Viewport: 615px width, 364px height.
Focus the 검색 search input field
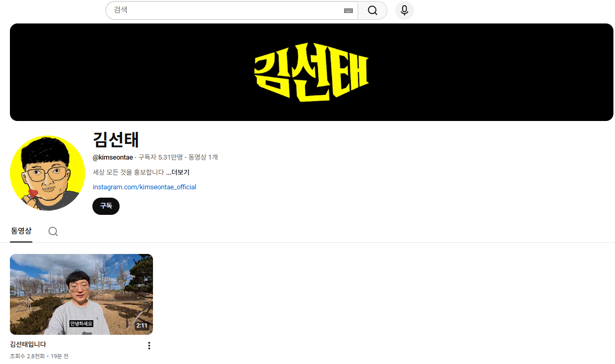click(x=224, y=10)
